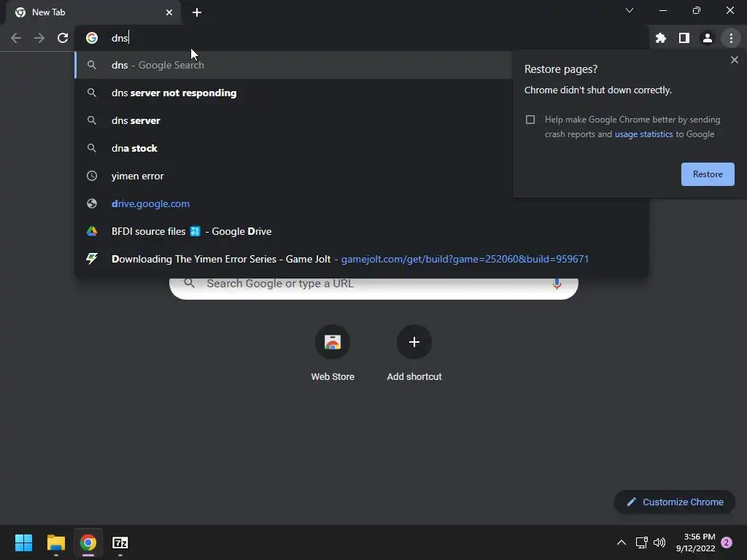Open the clock showing 3:56 PM
The height and width of the screenshot is (560, 747).
tap(696, 542)
